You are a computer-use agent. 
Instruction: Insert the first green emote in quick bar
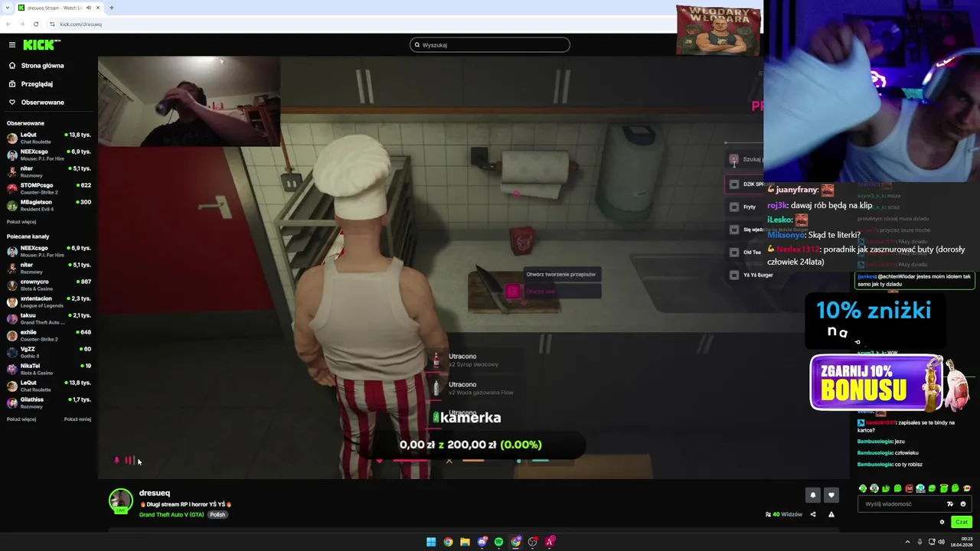[x=863, y=488]
